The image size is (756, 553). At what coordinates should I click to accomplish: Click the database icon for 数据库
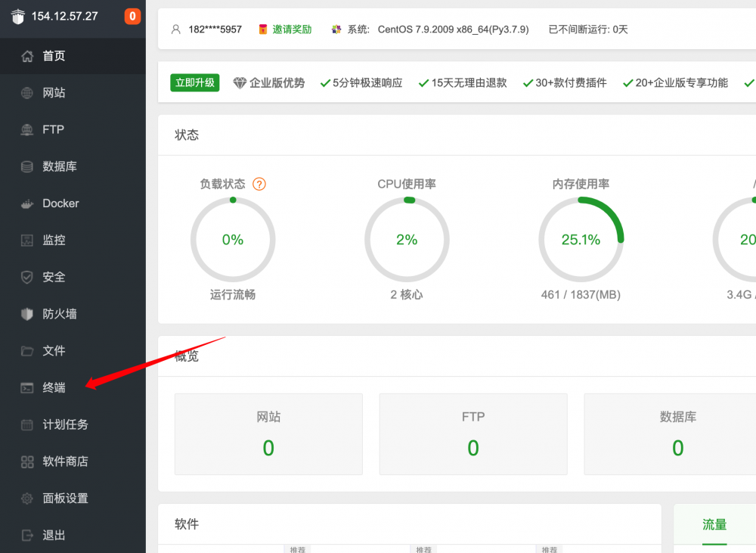[27, 166]
